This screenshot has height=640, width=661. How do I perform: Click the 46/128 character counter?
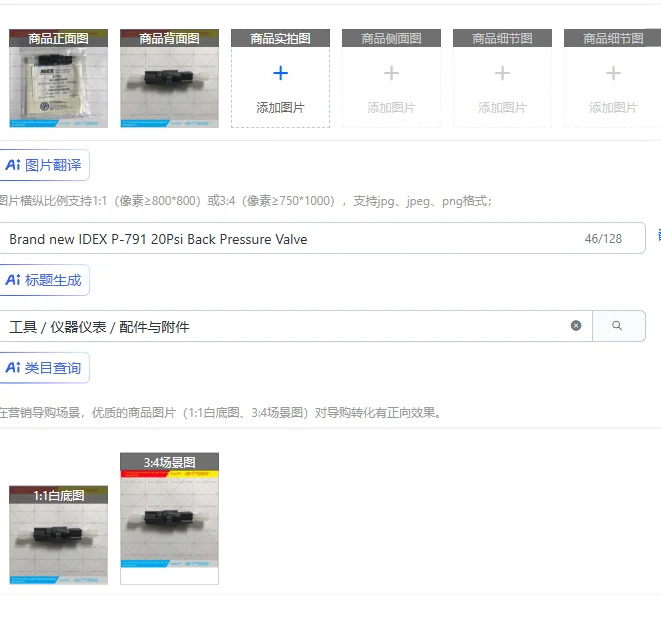(x=603, y=239)
